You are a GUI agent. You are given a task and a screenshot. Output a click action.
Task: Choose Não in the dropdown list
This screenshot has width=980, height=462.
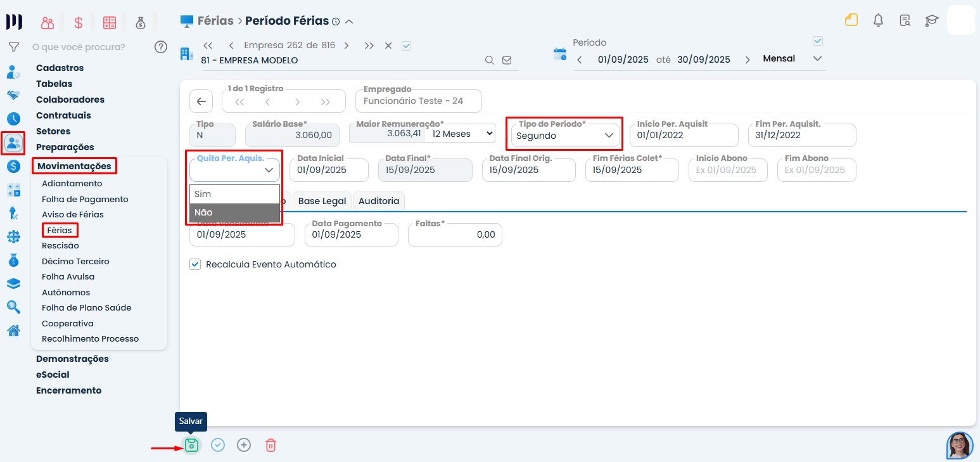pyautogui.click(x=234, y=212)
